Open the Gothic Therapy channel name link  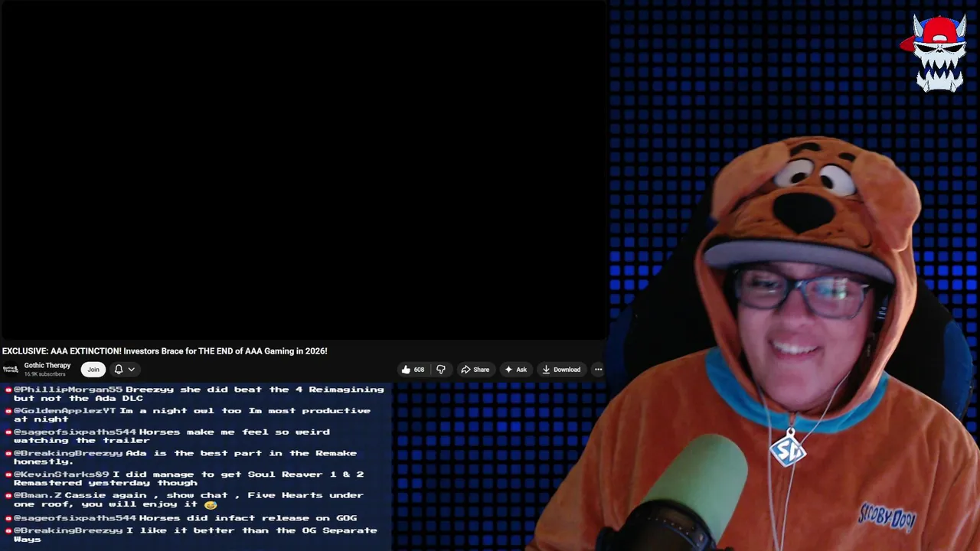[47, 366]
